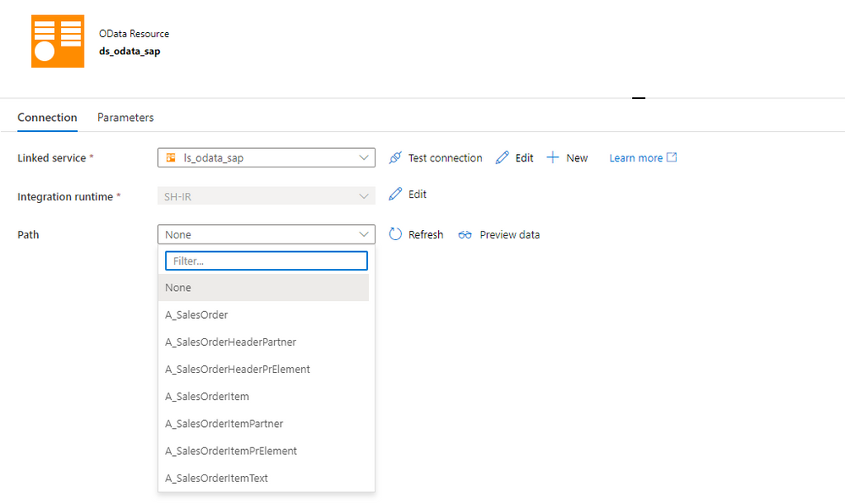Click the pencil icon for Integration runtime Edit
The image size is (845, 504).
coord(395,194)
